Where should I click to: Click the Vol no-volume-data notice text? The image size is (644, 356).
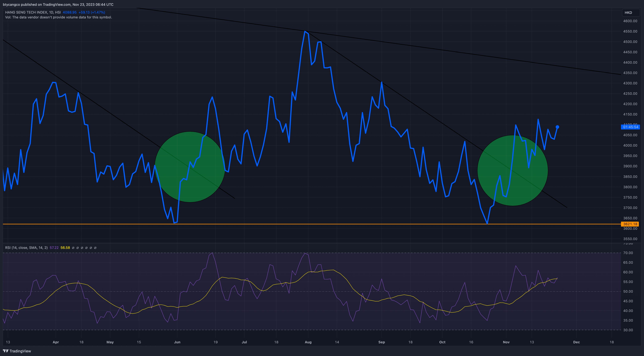pos(58,17)
